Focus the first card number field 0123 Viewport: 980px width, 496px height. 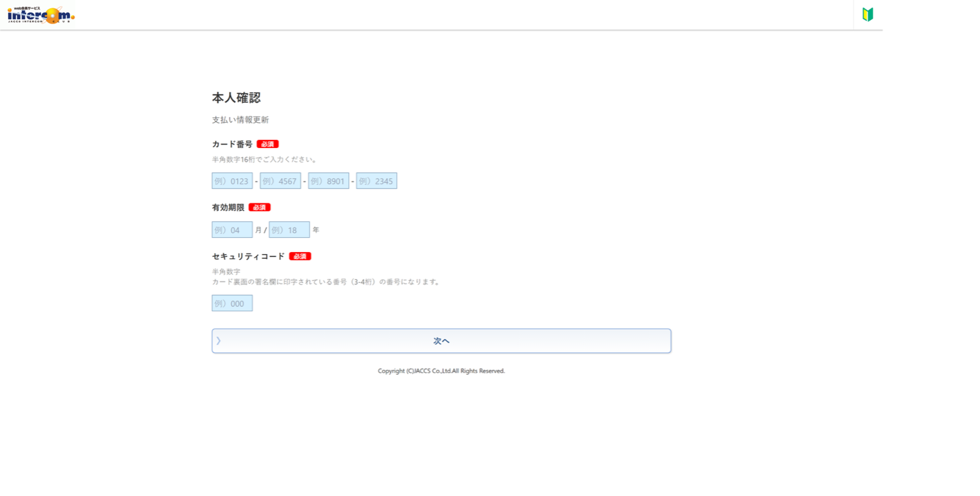tap(232, 181)
